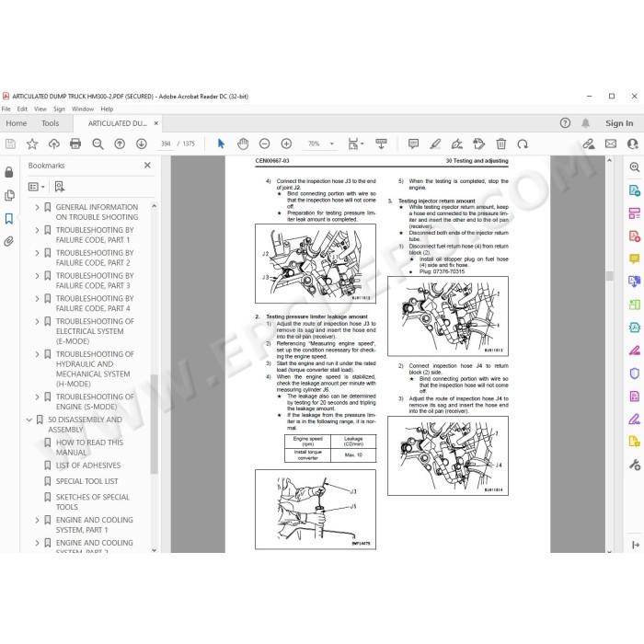Expand TROUBLESHOOTING OF ELECTRICAL SYSTEM bookmark
This screenshot has height=644, width=644.
tap(37, 321)
